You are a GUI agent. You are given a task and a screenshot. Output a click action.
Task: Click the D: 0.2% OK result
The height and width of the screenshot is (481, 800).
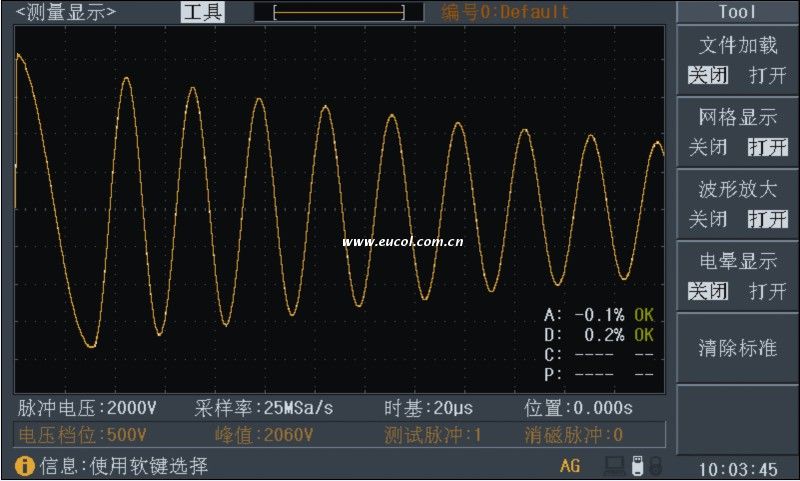pos(599,335)
